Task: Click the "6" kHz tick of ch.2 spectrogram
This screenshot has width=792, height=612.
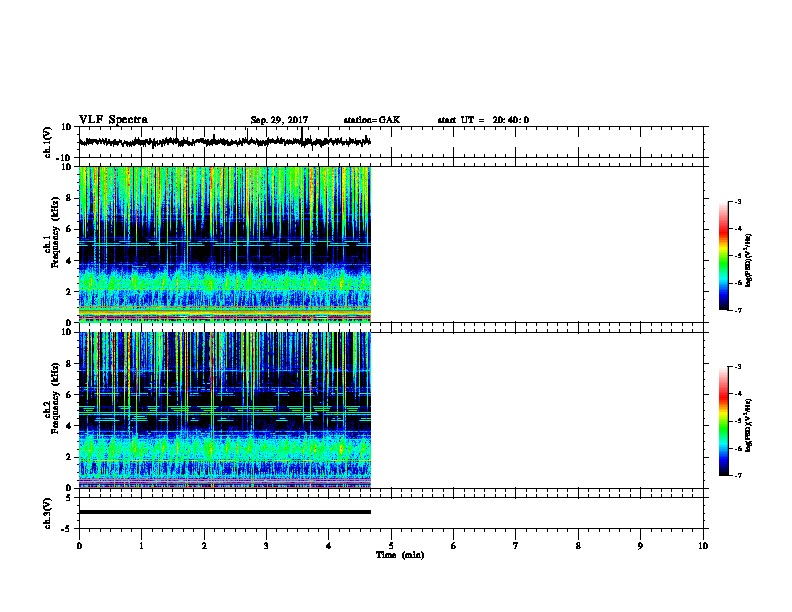Action: 69,395
